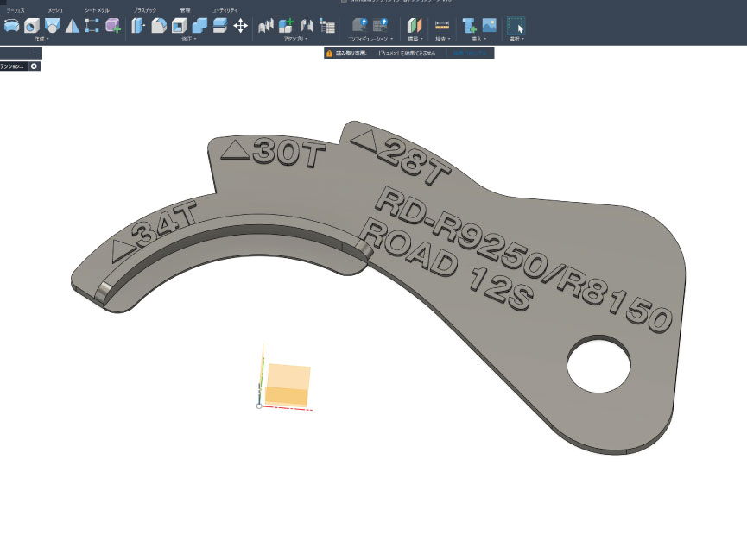The height and width of the screenshot is (560, 747).
Task: Click the Section Analysis construct-plane icon
Action: point(415,26)
